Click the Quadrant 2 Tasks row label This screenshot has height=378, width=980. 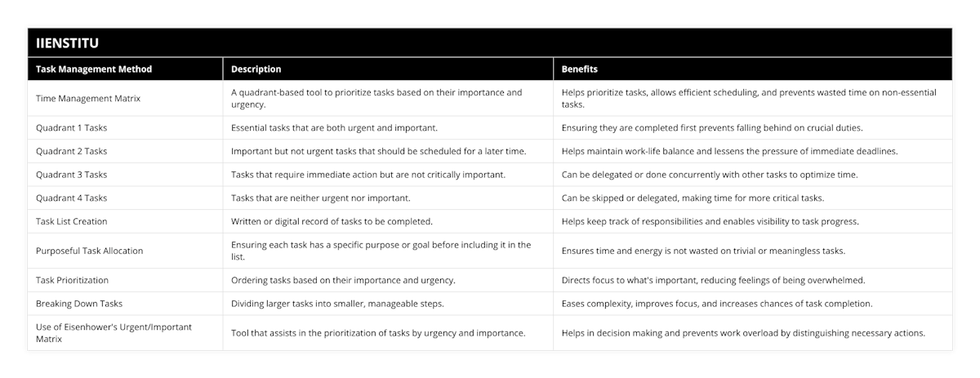[72, 151]
